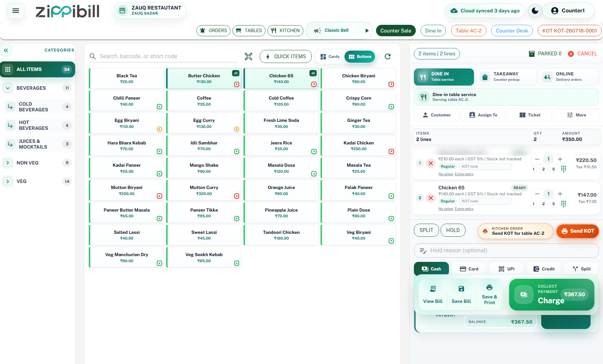This screenshot has width=603, height=364.
Task: Click the Charge collect payment button
Action: coord(551,295)
